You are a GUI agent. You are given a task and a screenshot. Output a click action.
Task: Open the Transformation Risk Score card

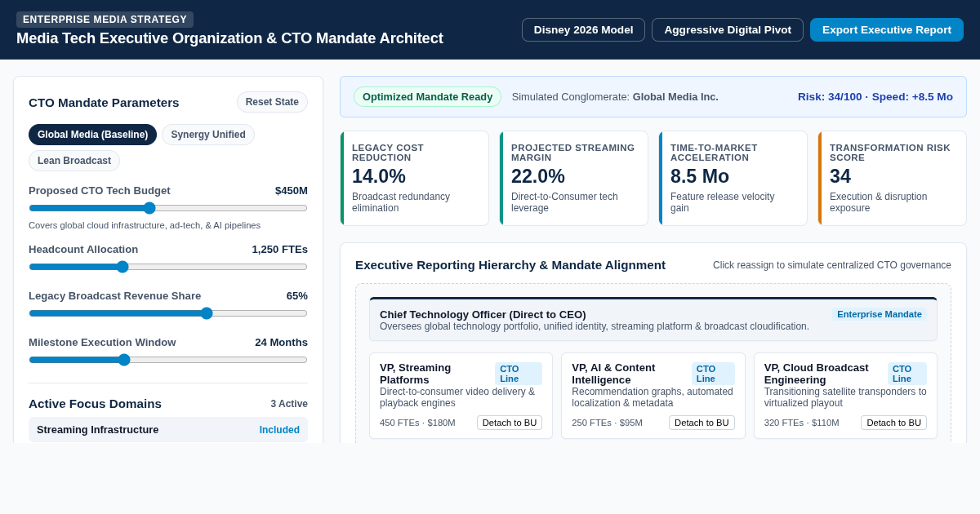point(893,178)
